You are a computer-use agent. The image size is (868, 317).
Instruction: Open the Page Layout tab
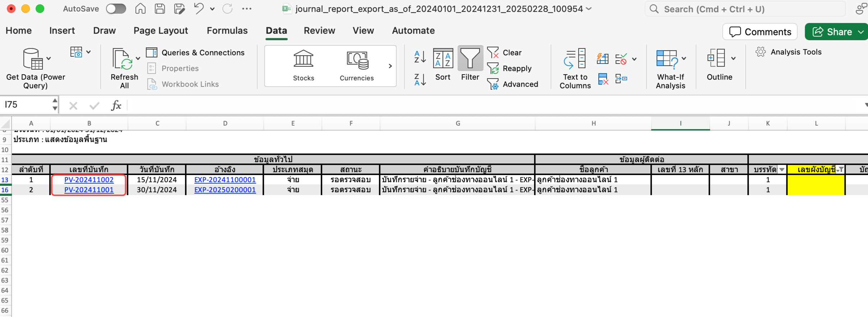pyautogui.click(x=161, y=31)
